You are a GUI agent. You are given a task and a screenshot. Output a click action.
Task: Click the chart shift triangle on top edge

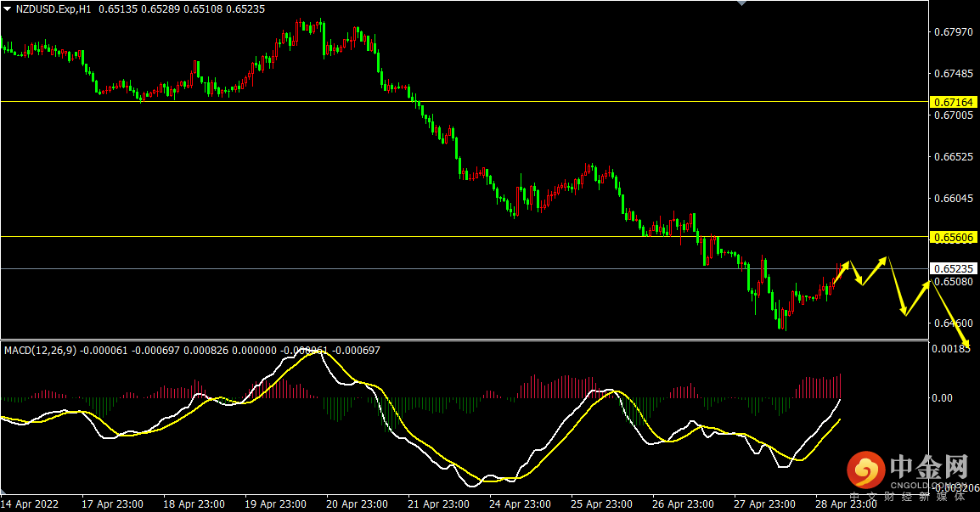742,3
